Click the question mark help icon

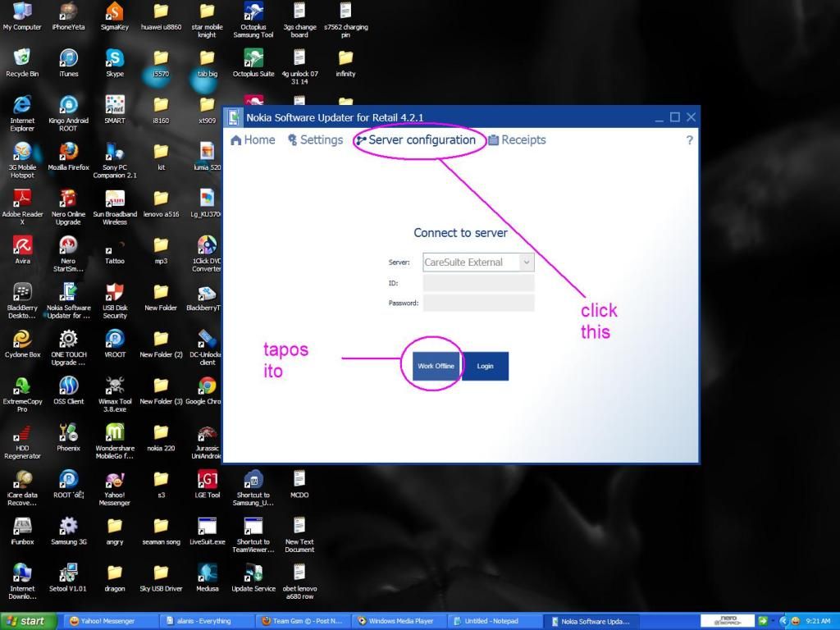689,140
